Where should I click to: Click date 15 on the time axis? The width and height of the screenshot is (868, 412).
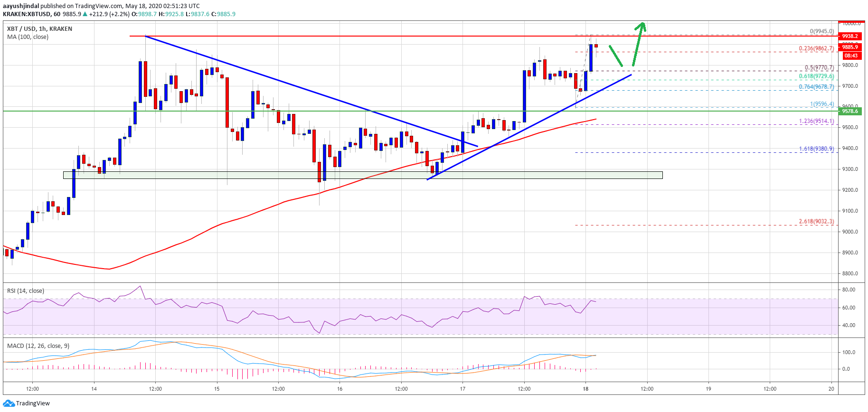click(x=217, y=389)
